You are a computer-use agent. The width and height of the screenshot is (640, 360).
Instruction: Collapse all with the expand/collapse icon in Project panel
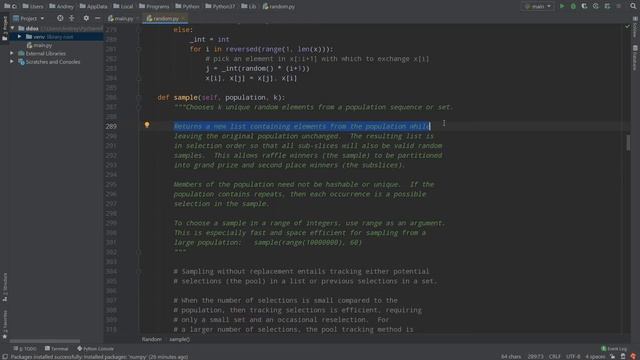72,18
